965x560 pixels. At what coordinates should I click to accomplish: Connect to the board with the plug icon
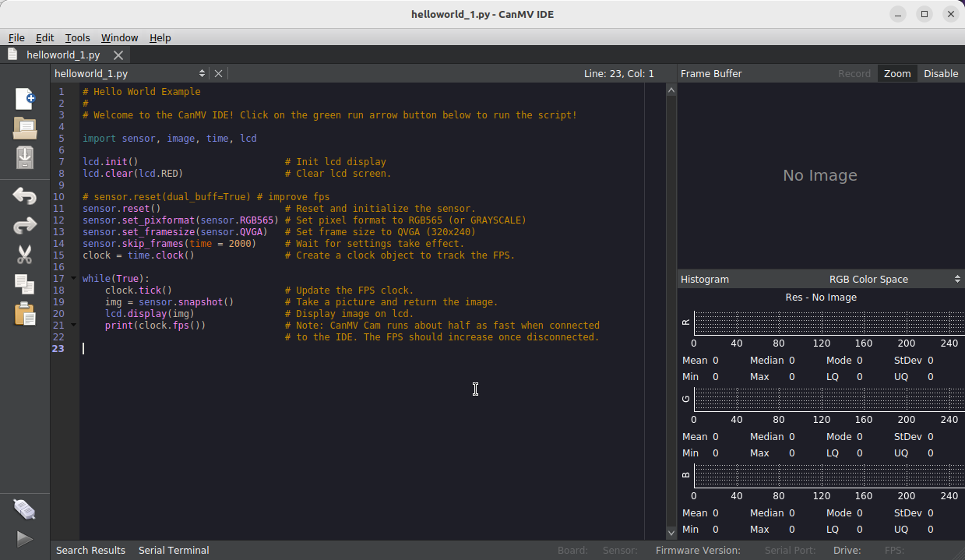point(25,509)
